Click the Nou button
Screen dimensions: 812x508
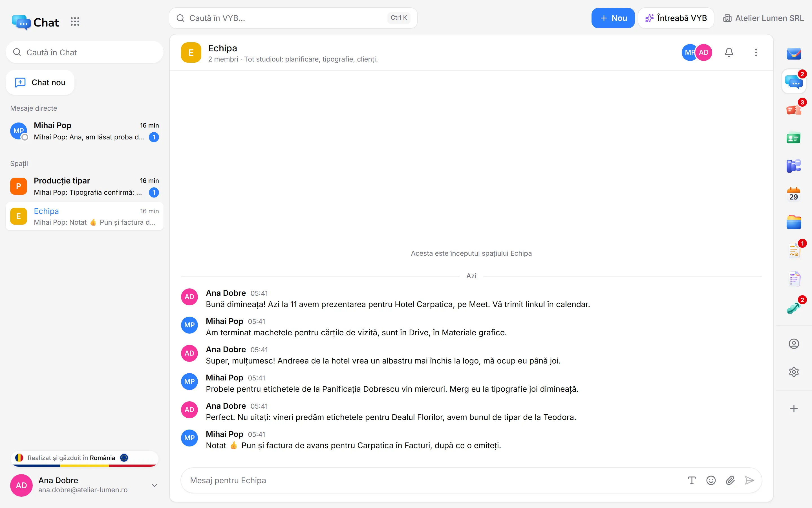[x=613, y=18]
